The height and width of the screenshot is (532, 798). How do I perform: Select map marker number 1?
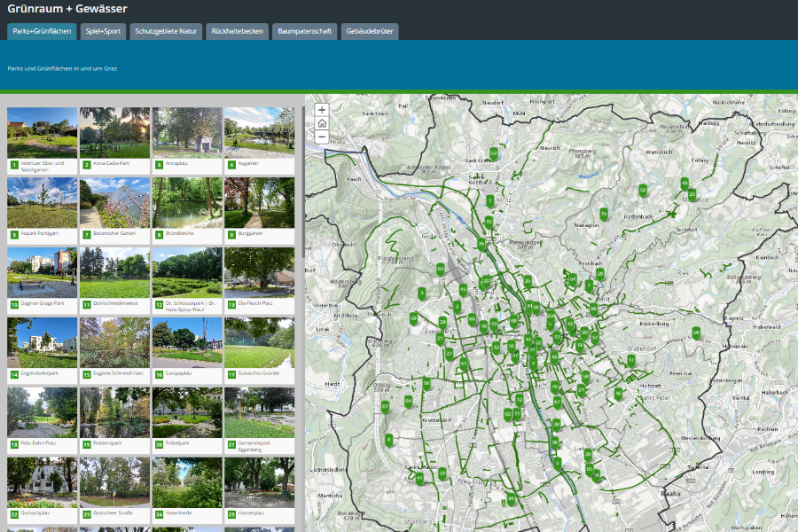click(489, 200)
